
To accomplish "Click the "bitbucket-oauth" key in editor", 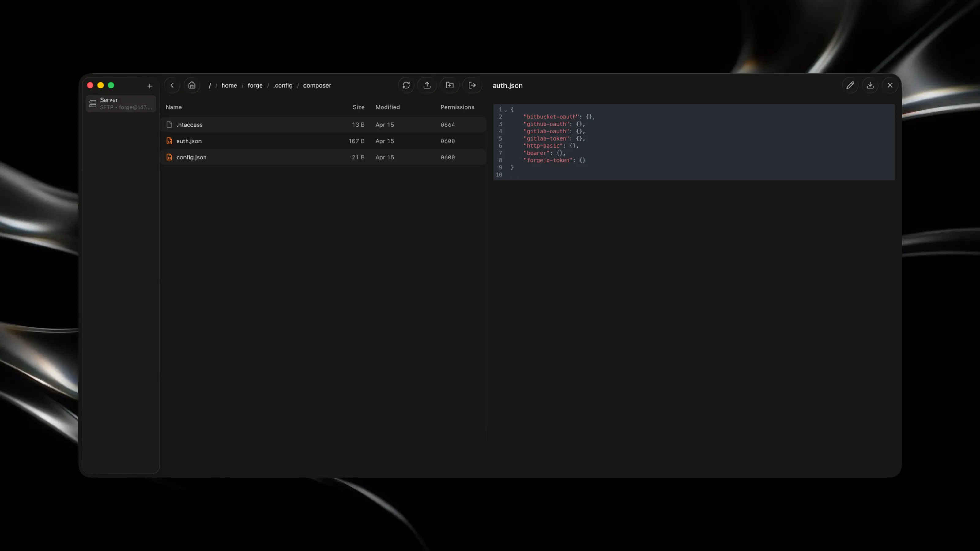I will click(x=551, y=117).
